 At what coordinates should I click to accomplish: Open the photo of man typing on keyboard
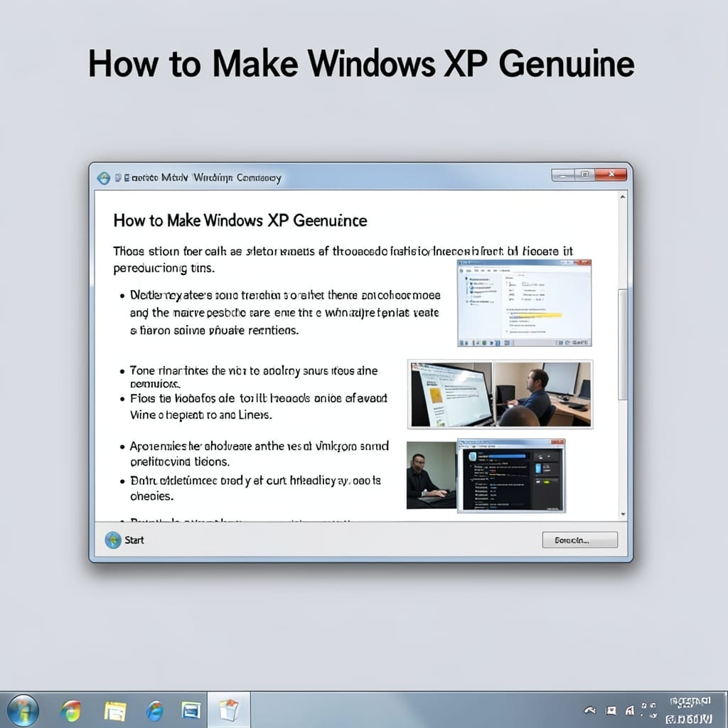point(432,475)
